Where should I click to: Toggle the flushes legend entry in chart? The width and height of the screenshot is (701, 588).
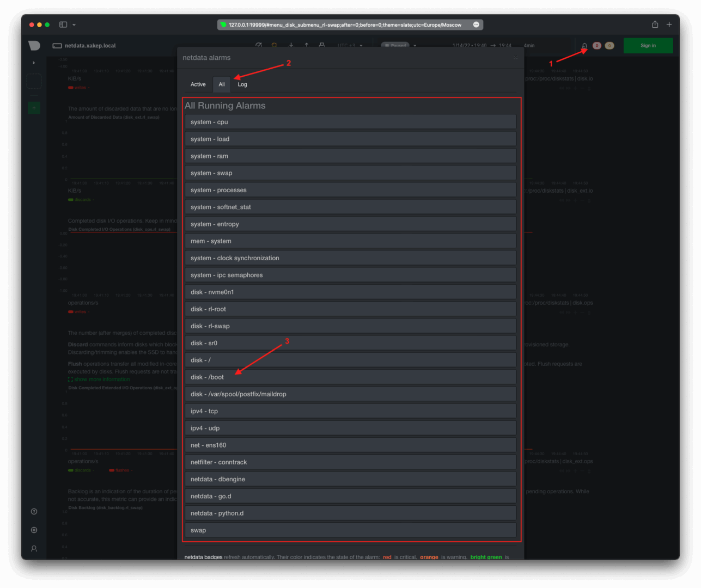(119, 470)
